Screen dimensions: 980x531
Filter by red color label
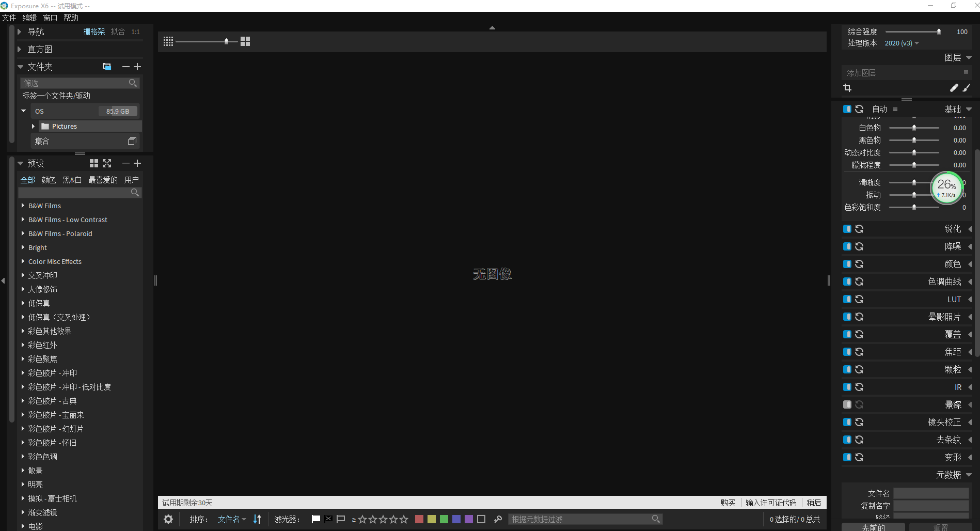419,519
